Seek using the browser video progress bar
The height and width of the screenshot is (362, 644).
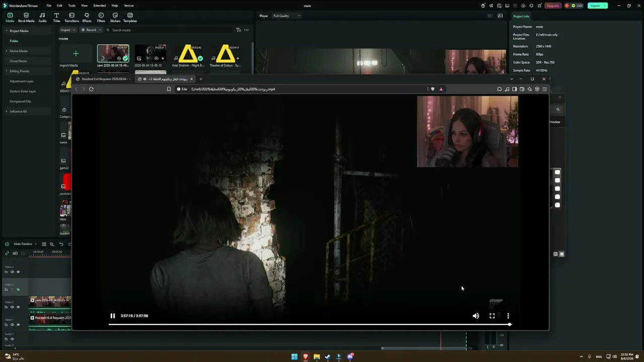click(x=310, y=324)
